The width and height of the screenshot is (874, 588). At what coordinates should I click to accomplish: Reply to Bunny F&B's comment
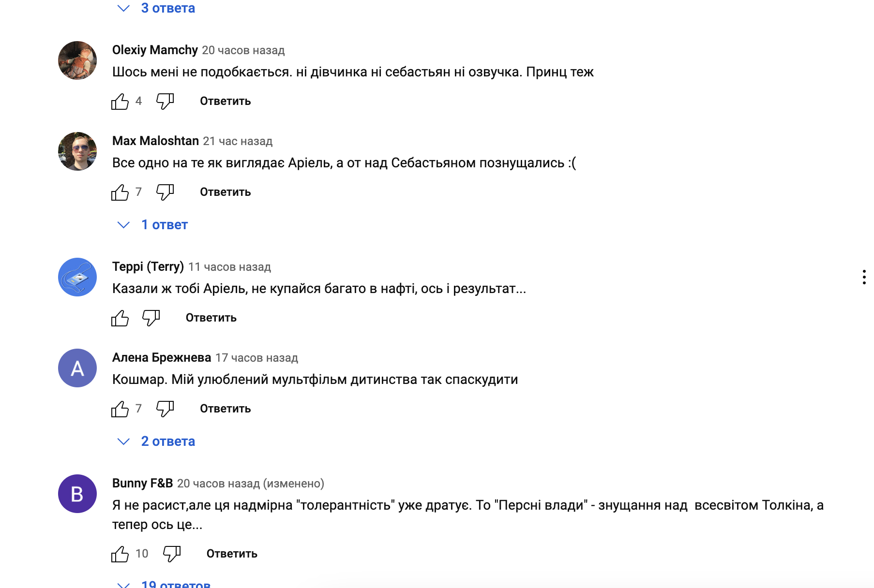click(232, 554)
